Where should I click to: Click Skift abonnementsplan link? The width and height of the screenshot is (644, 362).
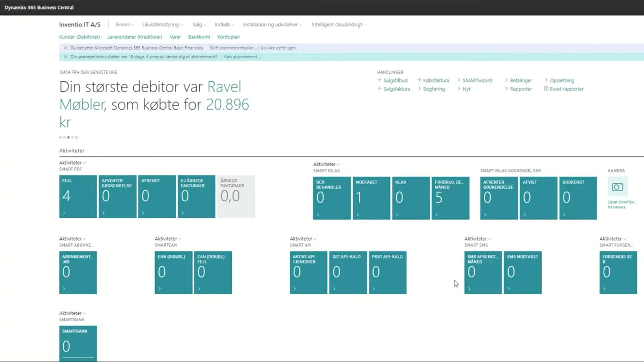pyautogui.click(x=233, y=48)
